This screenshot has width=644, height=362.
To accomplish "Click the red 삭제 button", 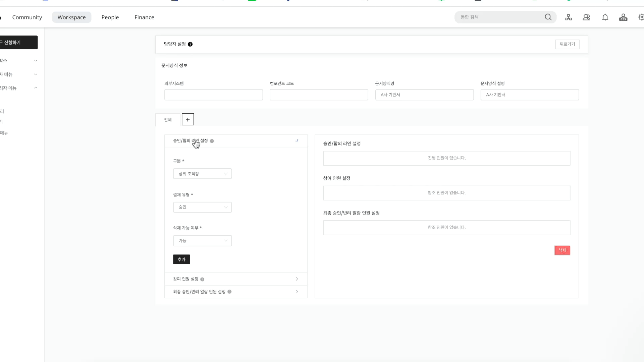I will (x=562, y=250).
